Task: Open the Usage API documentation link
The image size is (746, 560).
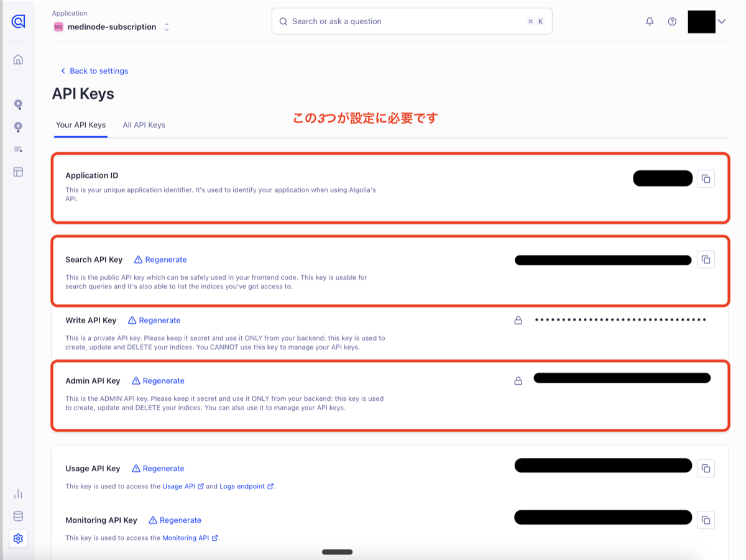Action: point(183,486)
